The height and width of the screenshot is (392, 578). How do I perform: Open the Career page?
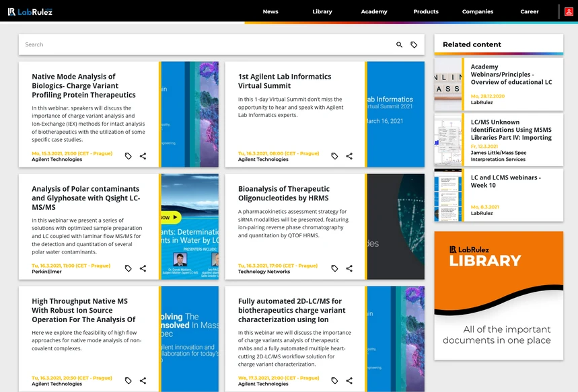point(530,12)
